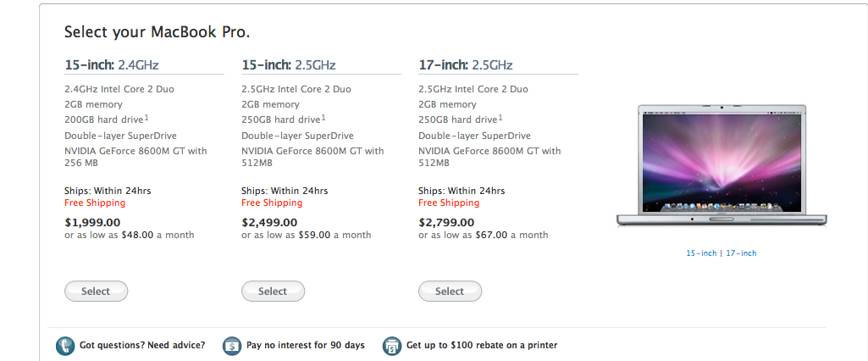The width and height of the screenshot is (868, 361).
Task: Click the phone icon beside Got questions
Action: [x=64, y=346]
